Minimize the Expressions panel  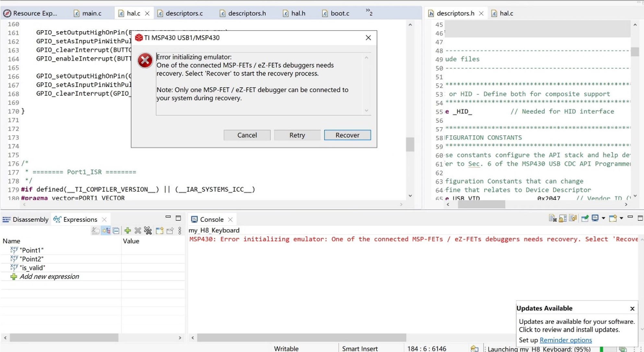(x=168, y=217)
